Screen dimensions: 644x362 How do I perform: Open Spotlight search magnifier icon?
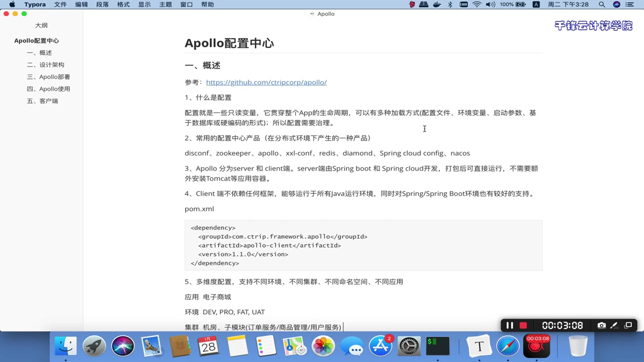602,4
